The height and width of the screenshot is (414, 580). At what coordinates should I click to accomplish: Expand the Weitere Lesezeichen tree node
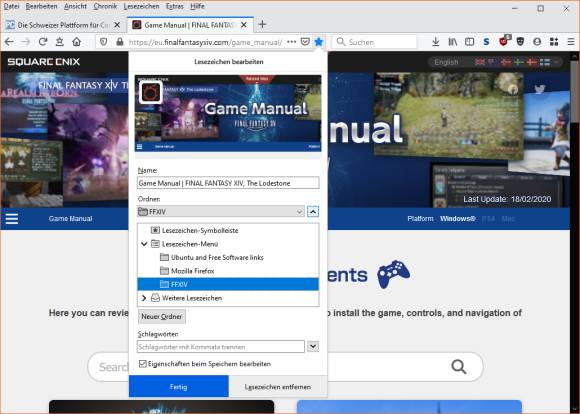pos(144,298)
